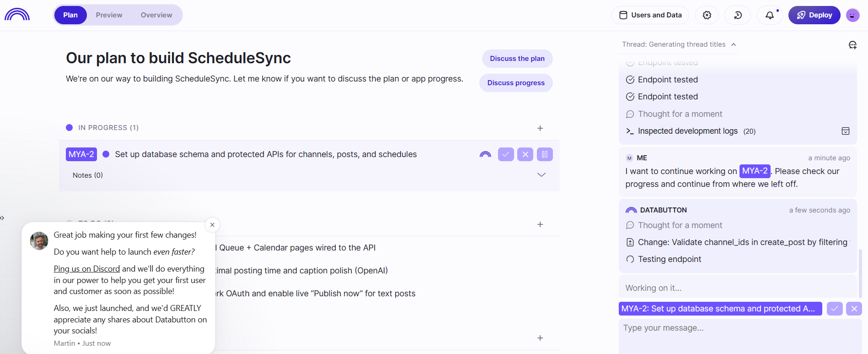Mark the MYA-2 plan task row as done
868x354 pixels.
coord(506,154)
